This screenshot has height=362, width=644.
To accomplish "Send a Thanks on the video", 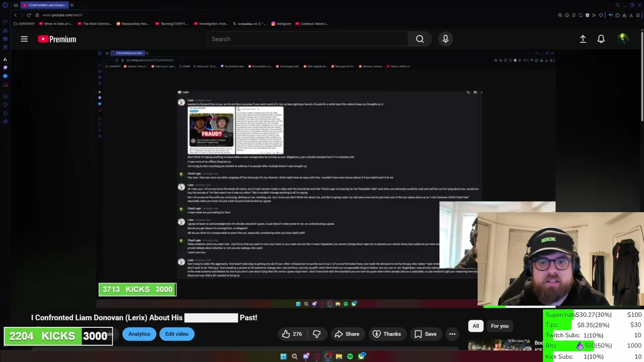I will pos(386,334).
